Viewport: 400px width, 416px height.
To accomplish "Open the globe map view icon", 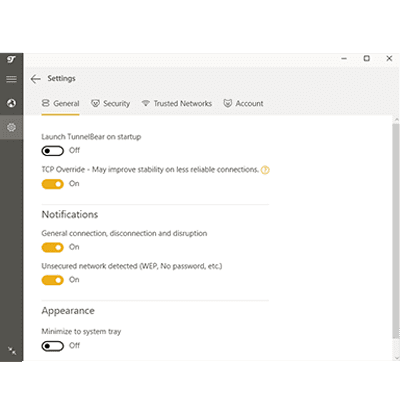I will click(x=11, y=103).
